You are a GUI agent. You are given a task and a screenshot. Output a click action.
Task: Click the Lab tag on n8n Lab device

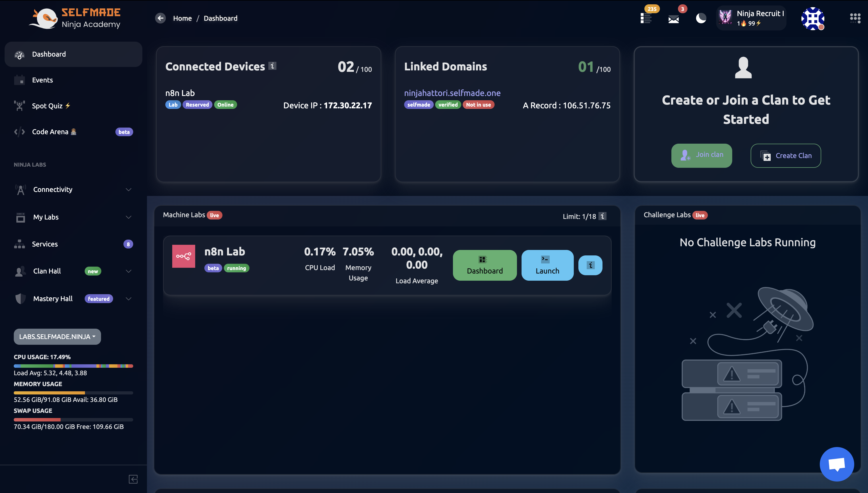[x=173, y=105]
